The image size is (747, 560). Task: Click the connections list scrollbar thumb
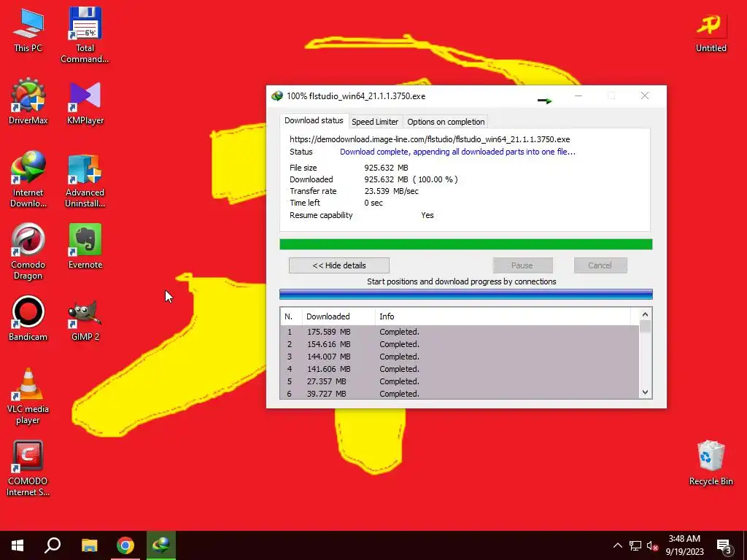pyautogui.click(x=645, y=327)
